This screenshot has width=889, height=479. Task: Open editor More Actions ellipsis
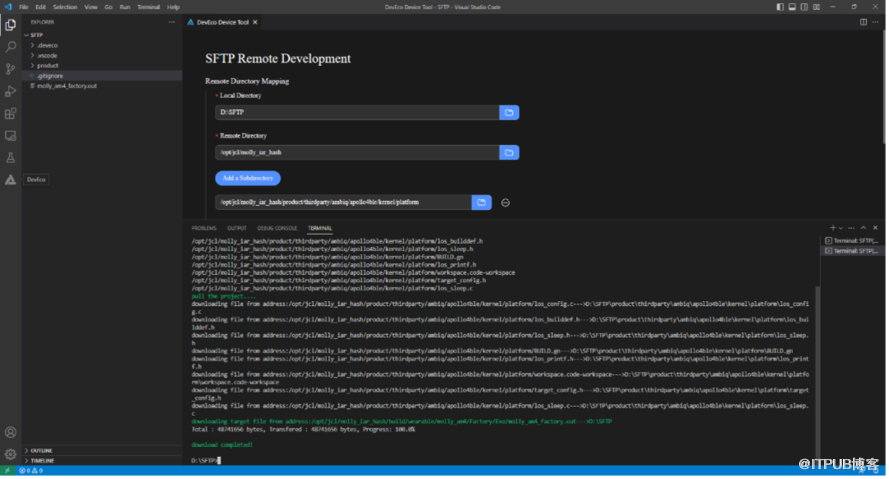tap(877, 23)
